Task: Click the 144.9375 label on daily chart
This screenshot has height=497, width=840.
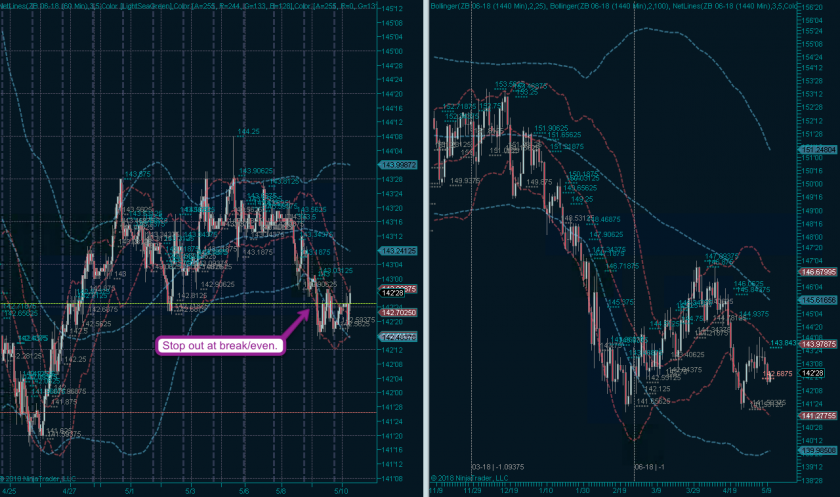Action: (x=754, y=314)
